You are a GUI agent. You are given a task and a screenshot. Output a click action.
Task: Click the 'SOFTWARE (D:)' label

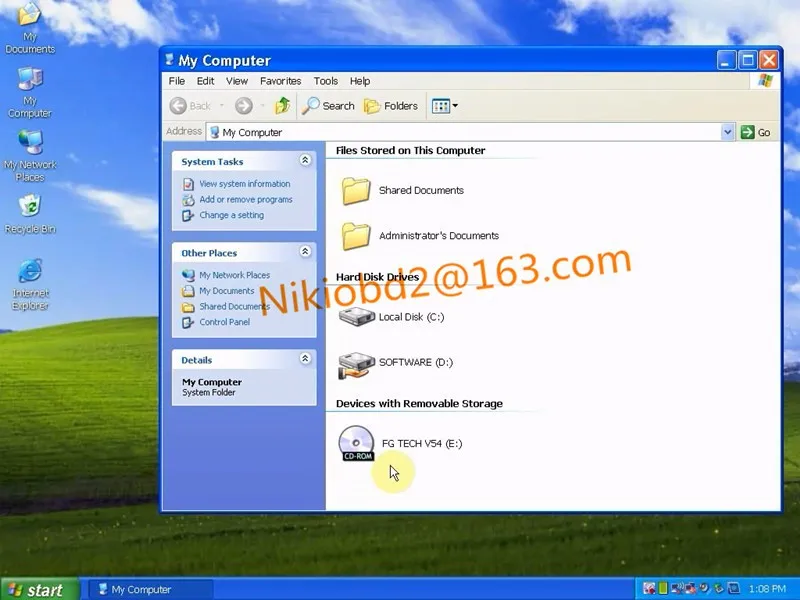click(416, 362)
